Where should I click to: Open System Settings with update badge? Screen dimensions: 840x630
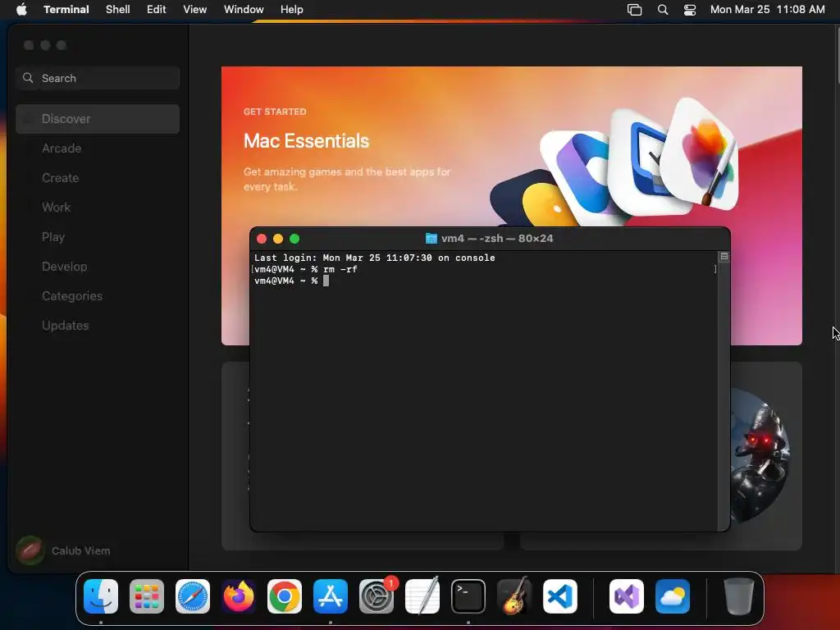coord(377,596)
